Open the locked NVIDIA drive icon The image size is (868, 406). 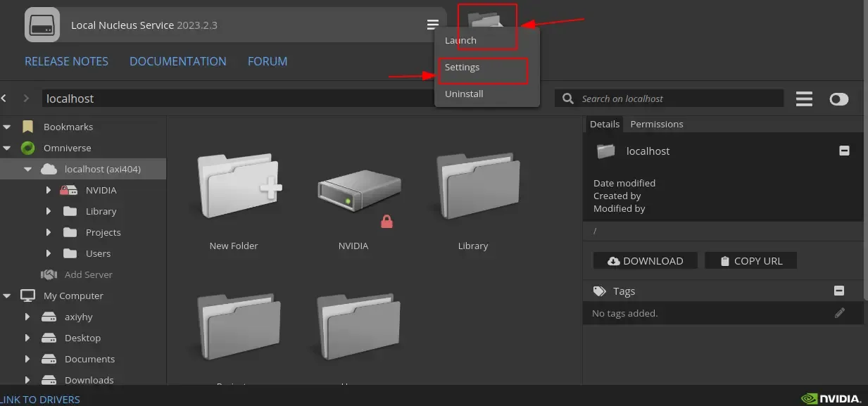(x=358, y=193)
